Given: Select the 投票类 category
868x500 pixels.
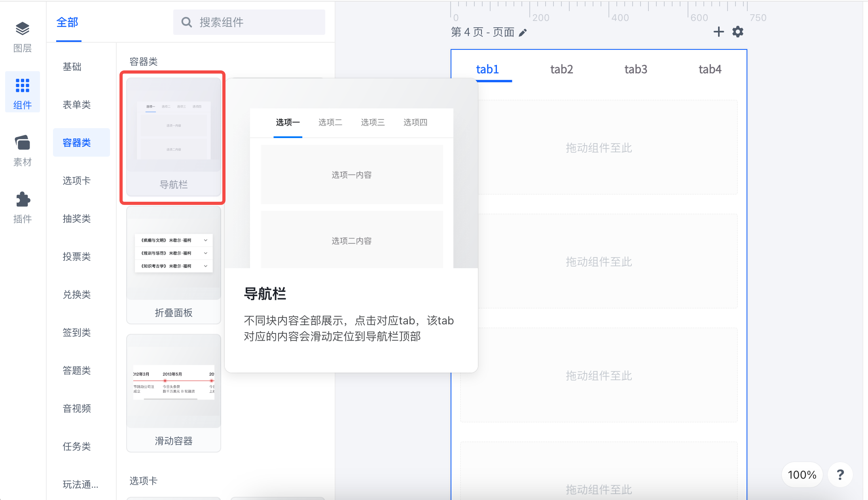Looking at the screenshot, I should click(77, 256).
